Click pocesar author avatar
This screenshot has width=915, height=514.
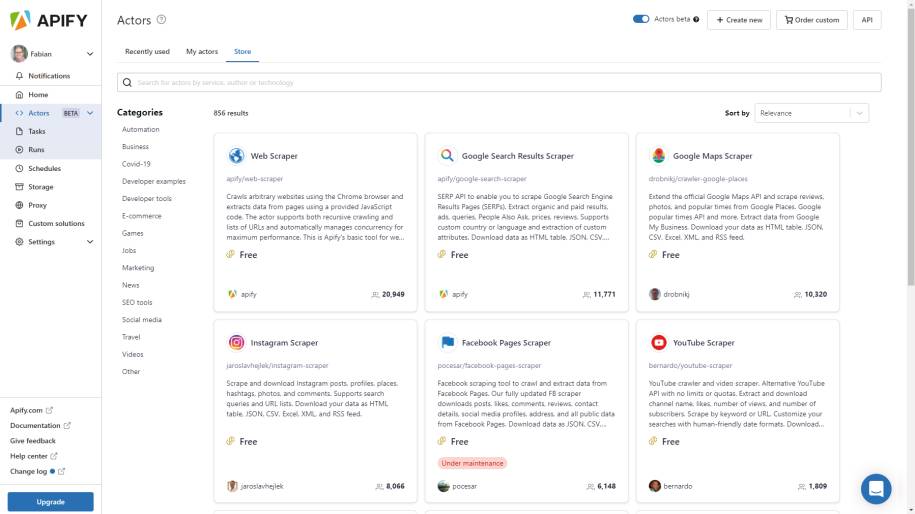click(x=443, y=486)
